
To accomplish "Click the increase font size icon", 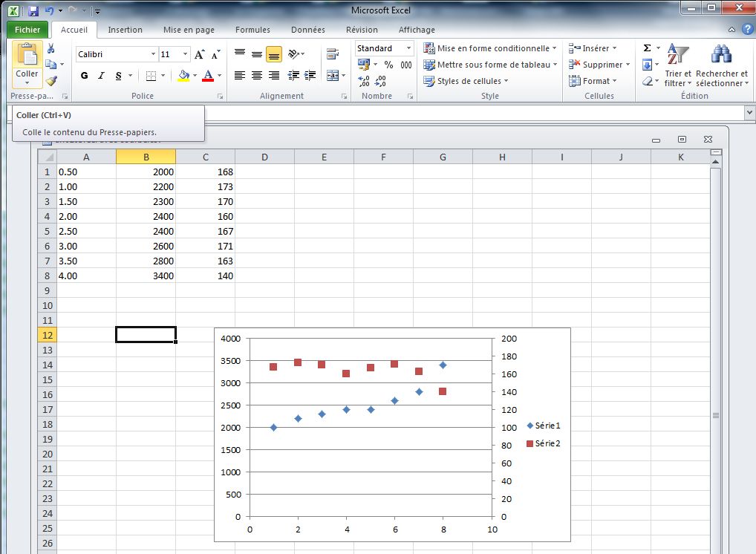I will pyautogui.click(x=199, y=55).
